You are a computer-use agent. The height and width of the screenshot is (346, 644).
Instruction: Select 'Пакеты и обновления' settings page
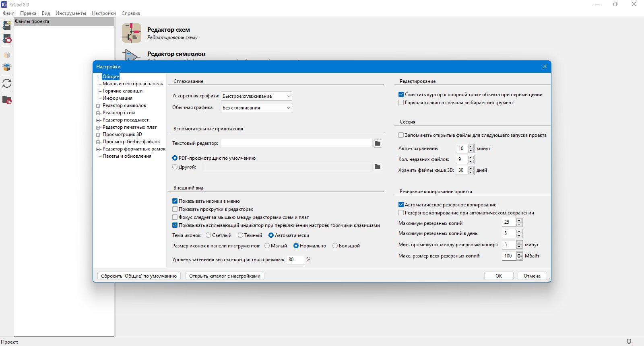(127, 156)
